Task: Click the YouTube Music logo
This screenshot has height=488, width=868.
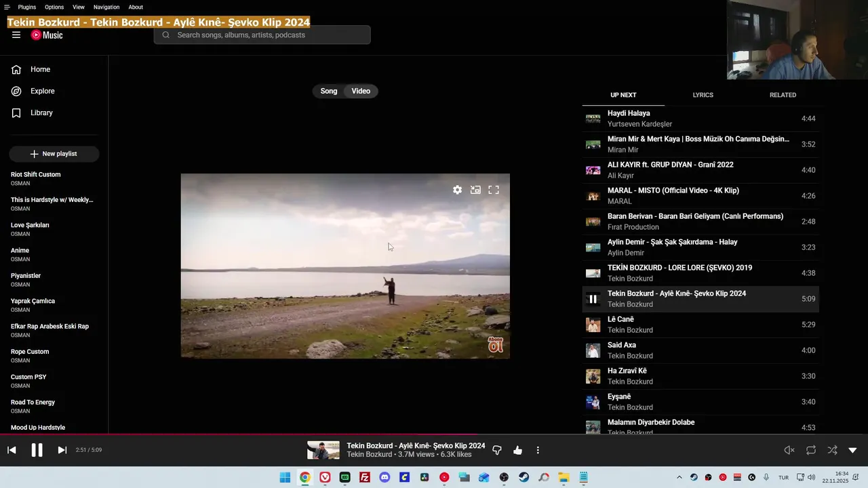Action: [47, 35]
